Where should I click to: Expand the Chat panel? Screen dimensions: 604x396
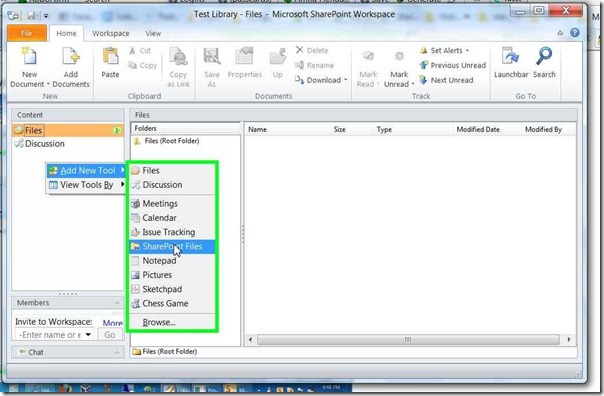point(117,352)
